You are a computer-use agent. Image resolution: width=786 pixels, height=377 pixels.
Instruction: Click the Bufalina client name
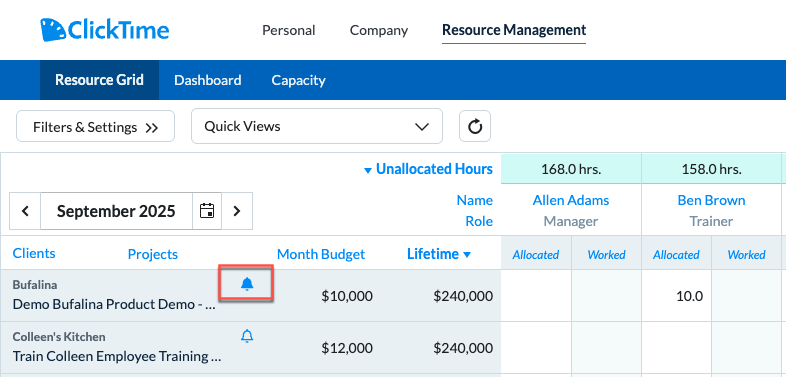point(35,285)
